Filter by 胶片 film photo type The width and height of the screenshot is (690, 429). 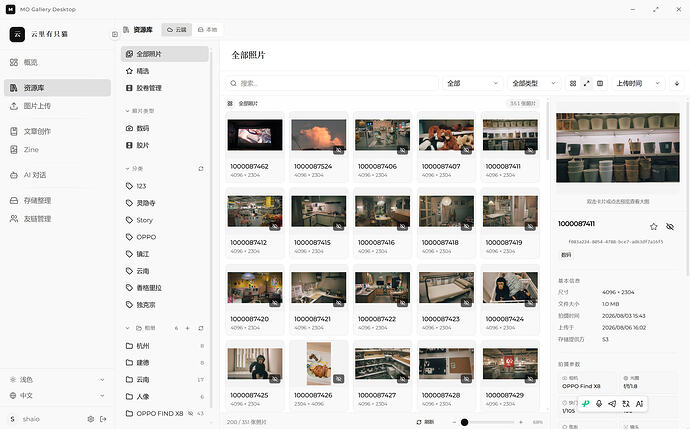pyautogui.click(x=165, y=145)
